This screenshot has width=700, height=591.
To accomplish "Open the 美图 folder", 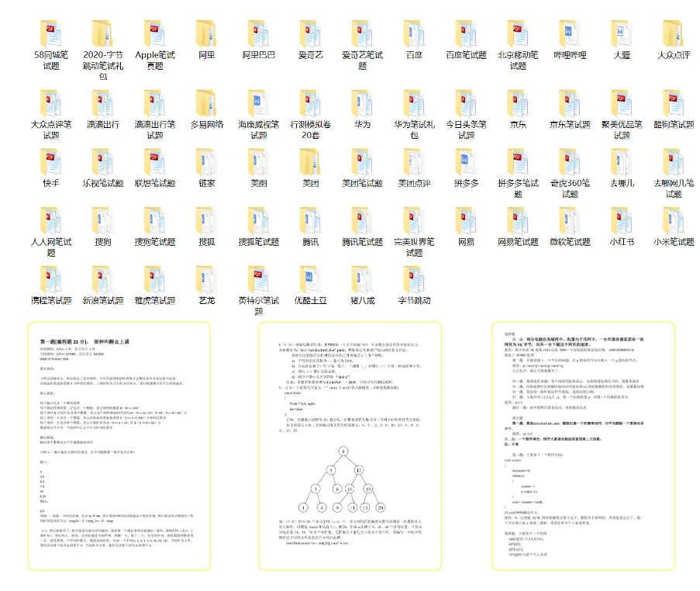I will tap(258, 162).
